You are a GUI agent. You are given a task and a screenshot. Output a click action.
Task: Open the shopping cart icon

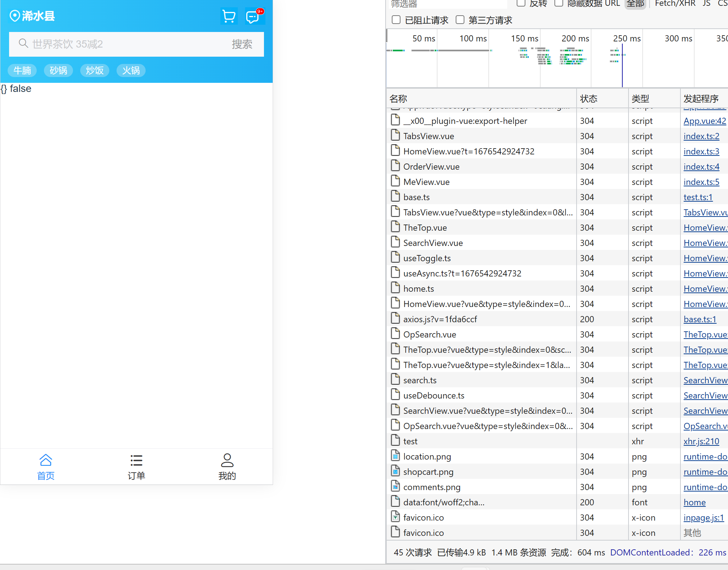(x=229, y=16)
